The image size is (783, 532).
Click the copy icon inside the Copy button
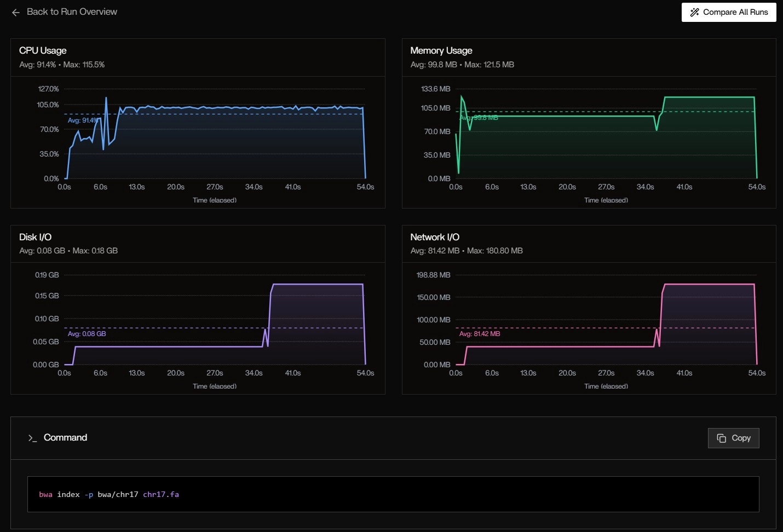(721, 438)
